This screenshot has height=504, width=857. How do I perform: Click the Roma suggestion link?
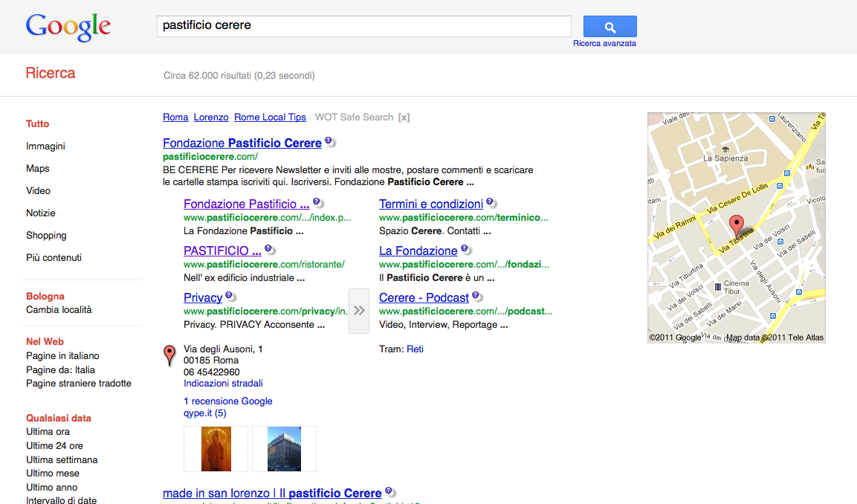[x=175, y=117]
